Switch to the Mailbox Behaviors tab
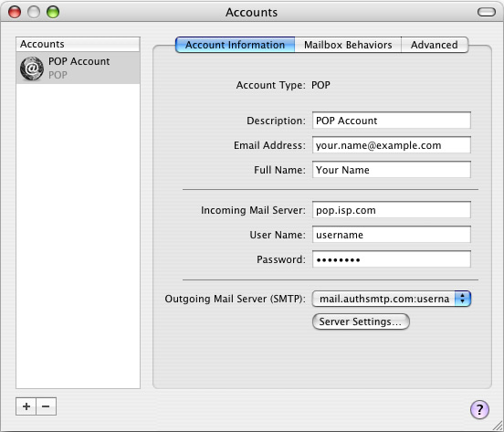Image resolution: width=504 pixels, height=432 pixels. coord(348,45)
